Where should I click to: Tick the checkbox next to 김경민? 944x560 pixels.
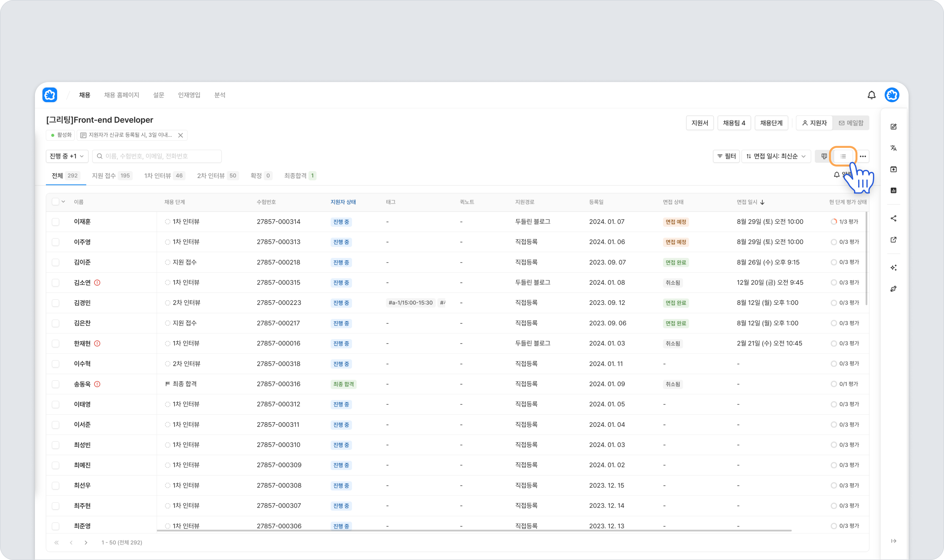point(56,303)
